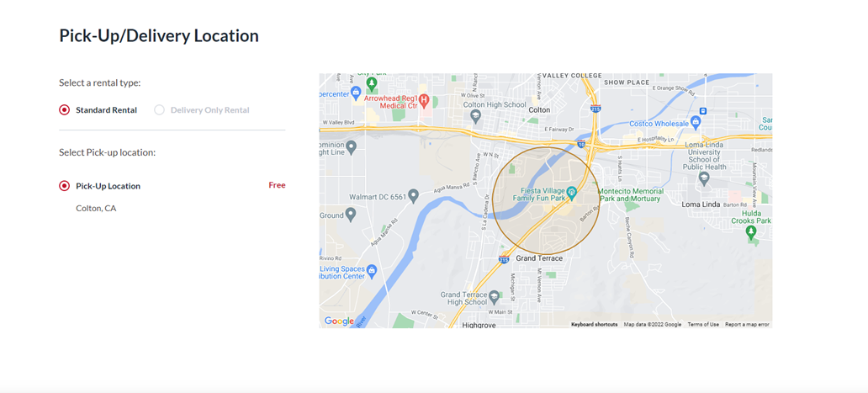Click the Colton High School map pin
This screenshot has height=393, width=868.
pos(475,116)
